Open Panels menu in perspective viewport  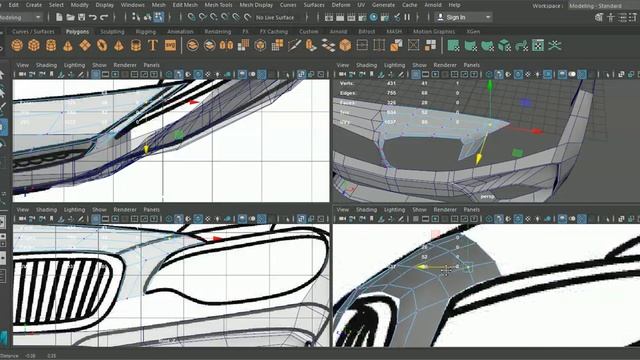[x=471, y=65]
